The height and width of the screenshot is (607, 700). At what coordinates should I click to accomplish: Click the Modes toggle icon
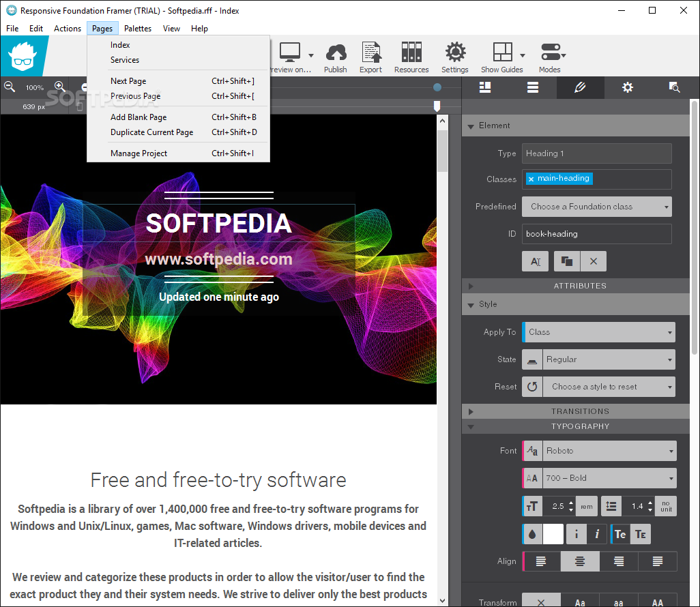tap(551, 52)
